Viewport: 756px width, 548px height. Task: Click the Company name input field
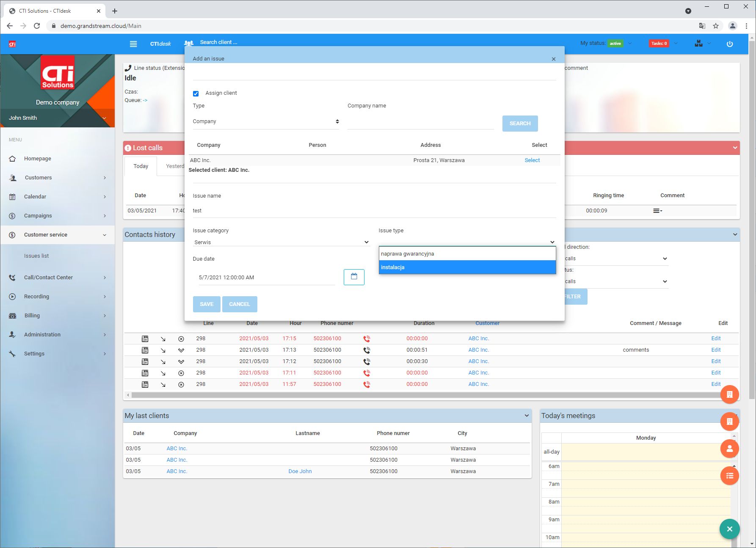click(421, 123)
